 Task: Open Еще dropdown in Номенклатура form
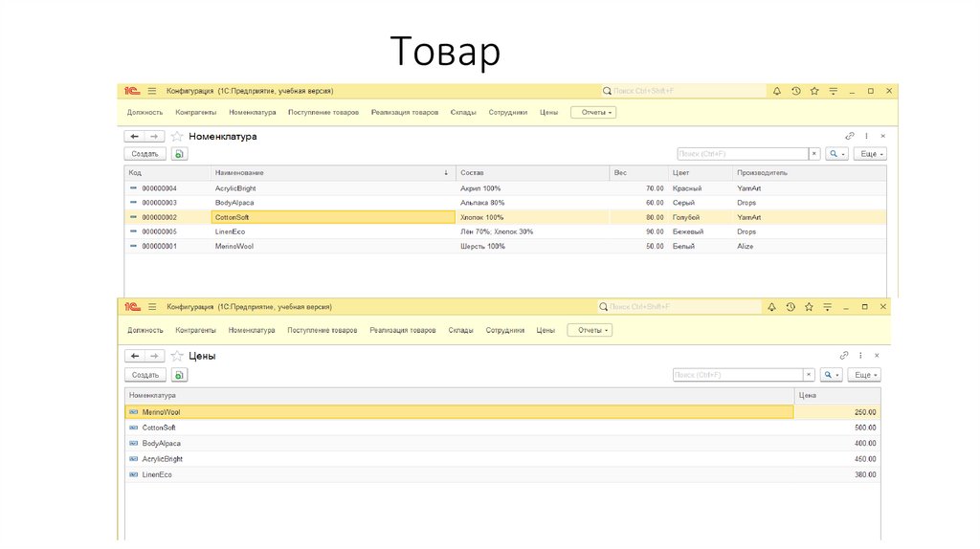(x=871, y=154)
